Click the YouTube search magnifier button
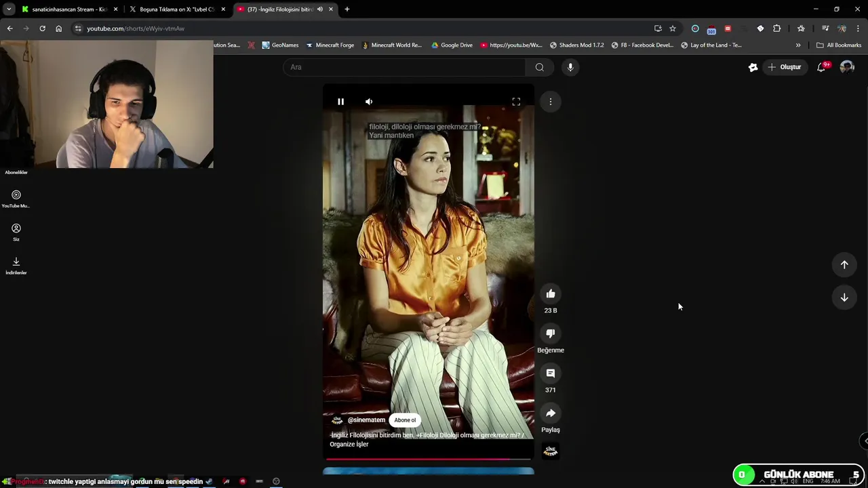 pos(540,67)
